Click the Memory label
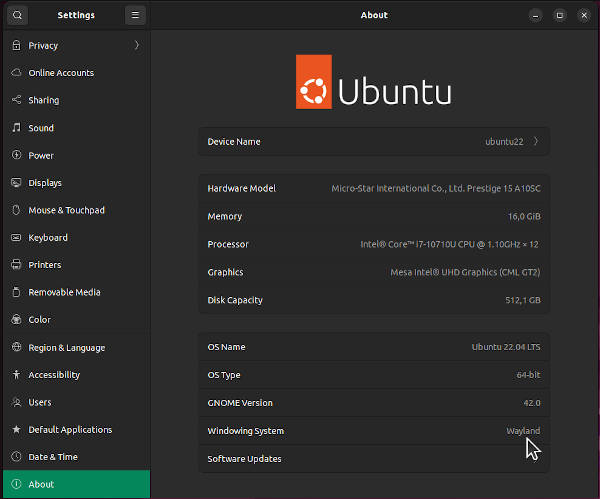The height and width of the screenshot is (499, 600). tap(225, 217)
